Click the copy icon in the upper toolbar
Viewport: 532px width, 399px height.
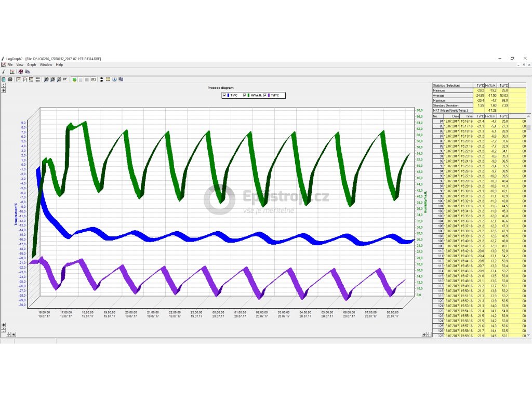[27, 72]
